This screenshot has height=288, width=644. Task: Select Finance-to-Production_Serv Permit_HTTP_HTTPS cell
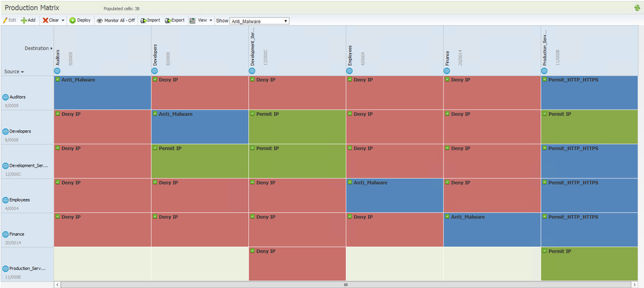590,230
